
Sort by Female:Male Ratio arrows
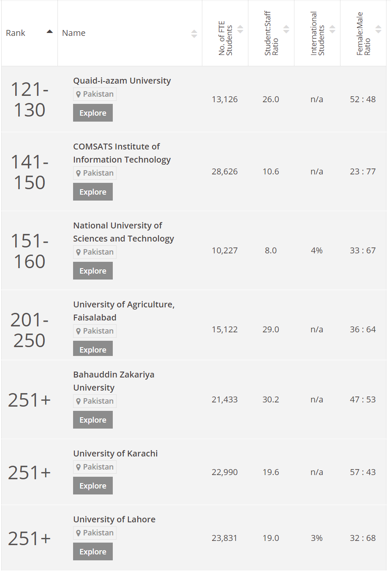pos(378,29)
